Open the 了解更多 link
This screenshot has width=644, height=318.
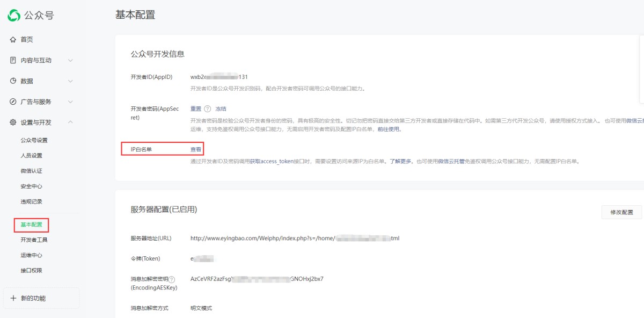pyautogui.click(x=400, y=161)
